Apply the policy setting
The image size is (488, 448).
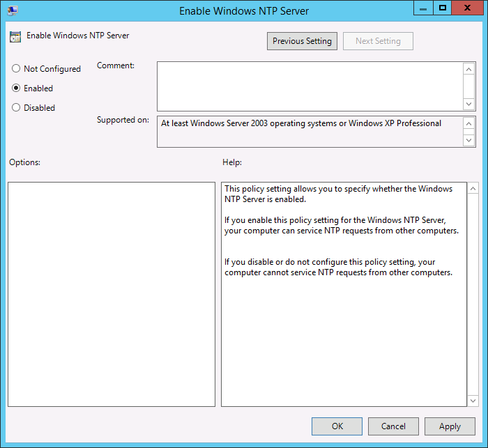pyautogui.click(x=450, y=426)
